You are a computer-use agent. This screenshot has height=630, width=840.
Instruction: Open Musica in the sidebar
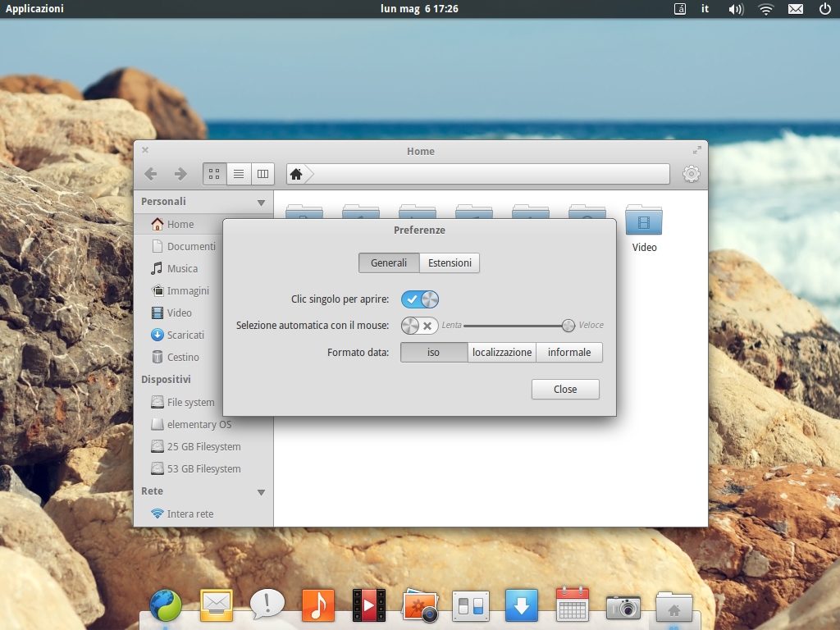pyautogui.click(x=175, y=268)
